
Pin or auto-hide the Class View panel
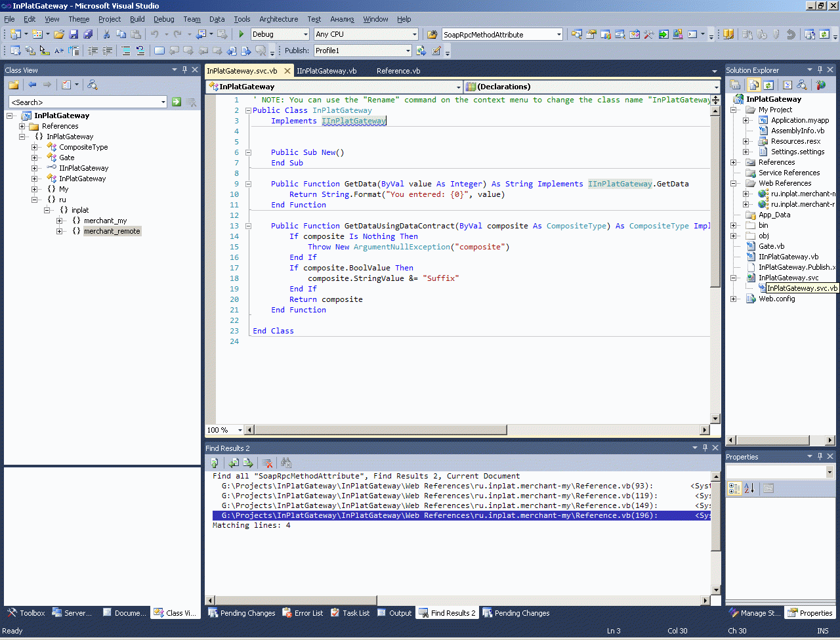[x=184, y=70]
